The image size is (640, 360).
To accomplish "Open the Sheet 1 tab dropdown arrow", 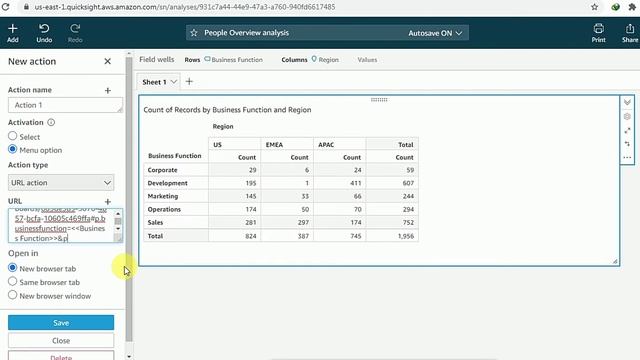I will click(x=173, y=82).
